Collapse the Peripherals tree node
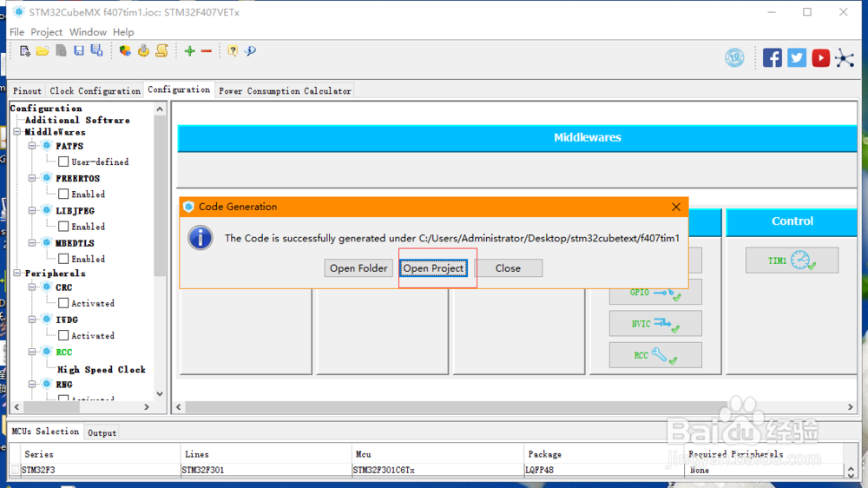868x488 pixels. tap(17, 273)
